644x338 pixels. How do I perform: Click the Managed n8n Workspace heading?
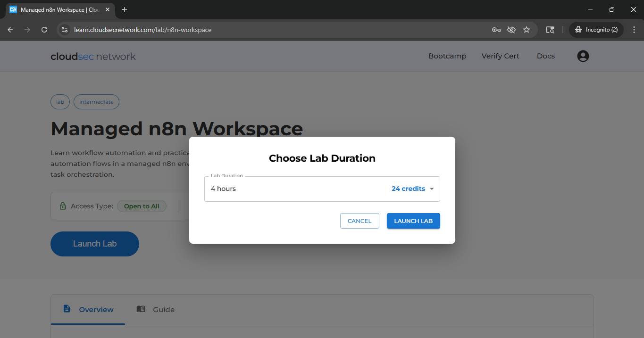tap(176, 129)
